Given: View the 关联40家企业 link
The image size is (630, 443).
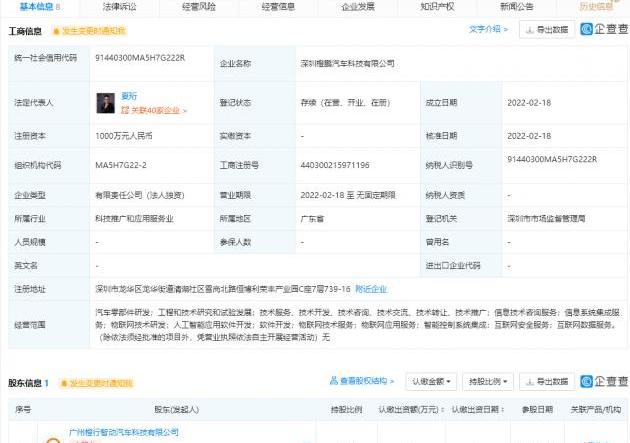Looking at the screenshot, I should click(x=154, y=110).
